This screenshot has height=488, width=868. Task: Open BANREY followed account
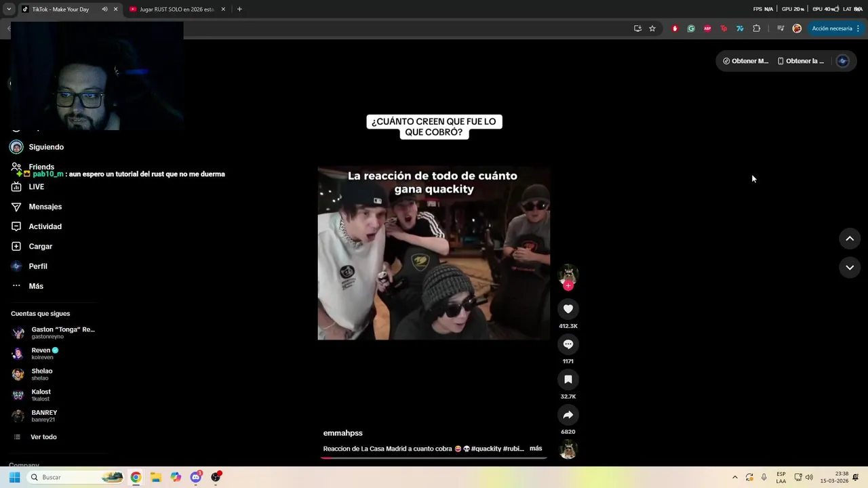tap(35, 415)
